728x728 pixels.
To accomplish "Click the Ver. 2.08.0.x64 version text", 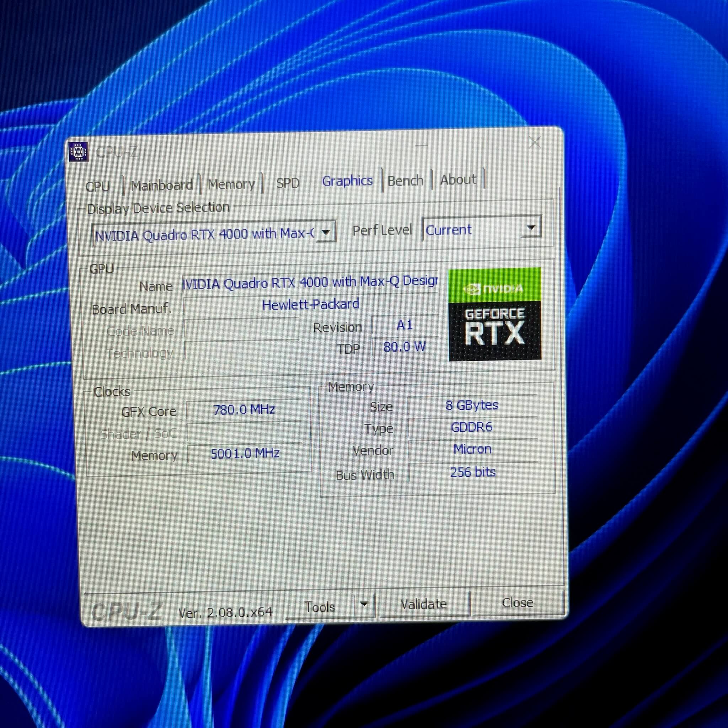I will point(225,612).
